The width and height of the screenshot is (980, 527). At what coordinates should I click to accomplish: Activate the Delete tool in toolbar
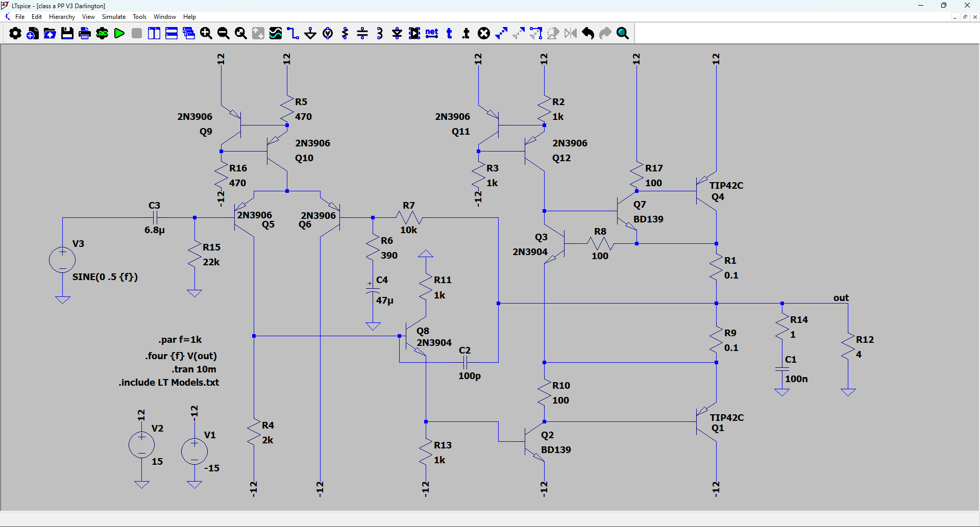pyautogui.click(x=484, y=34)
